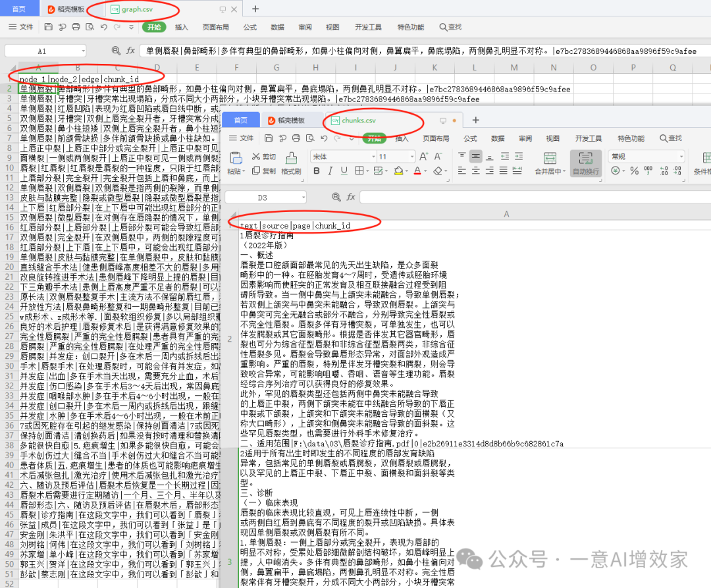Toggle Wrap Text (自动换行)

pyautogui.click(x=585, y=163)
